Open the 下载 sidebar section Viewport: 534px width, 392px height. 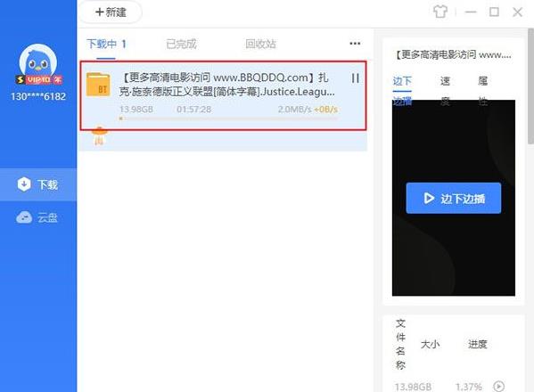pos(38,184)
